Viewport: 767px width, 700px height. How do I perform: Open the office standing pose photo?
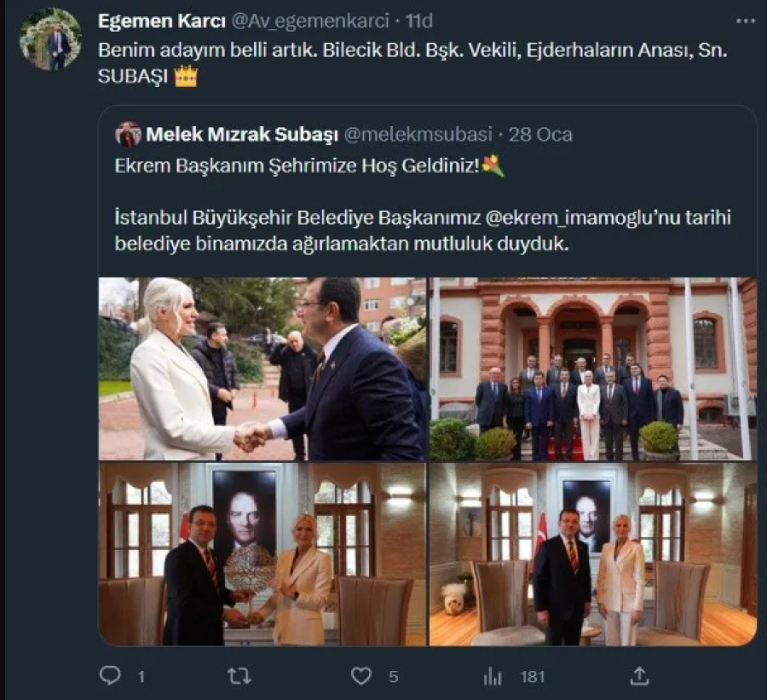(593, 554)
